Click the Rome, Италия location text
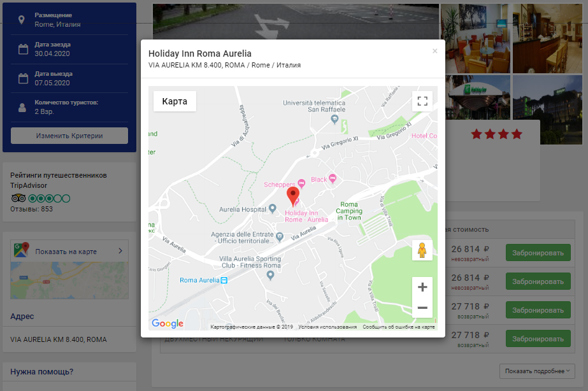588x391 pixels. pyautogui.click(x=57, y=24)
